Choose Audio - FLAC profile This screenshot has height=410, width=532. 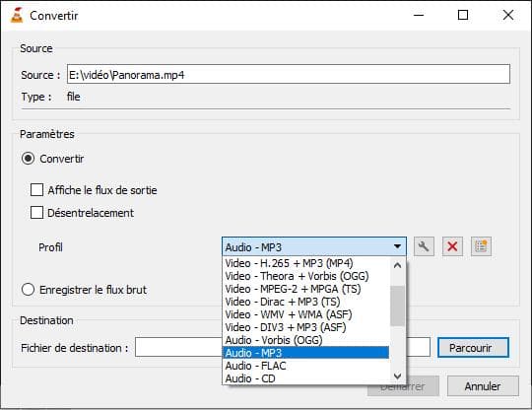click(x=306, y=366)
